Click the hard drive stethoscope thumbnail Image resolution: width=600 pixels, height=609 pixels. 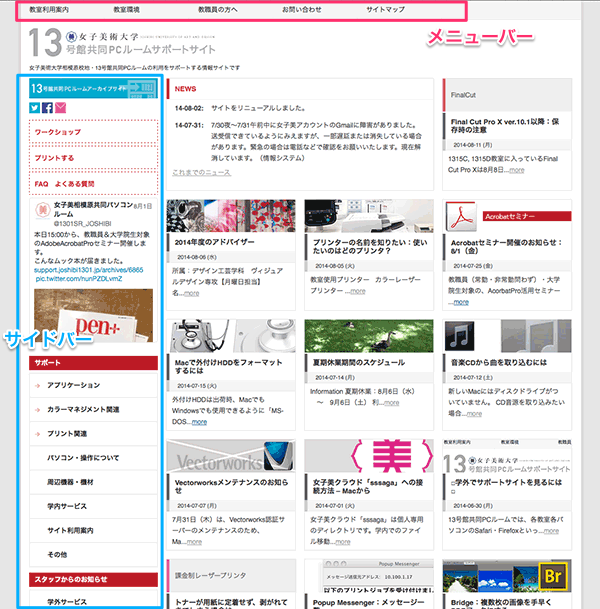point(231,336)
